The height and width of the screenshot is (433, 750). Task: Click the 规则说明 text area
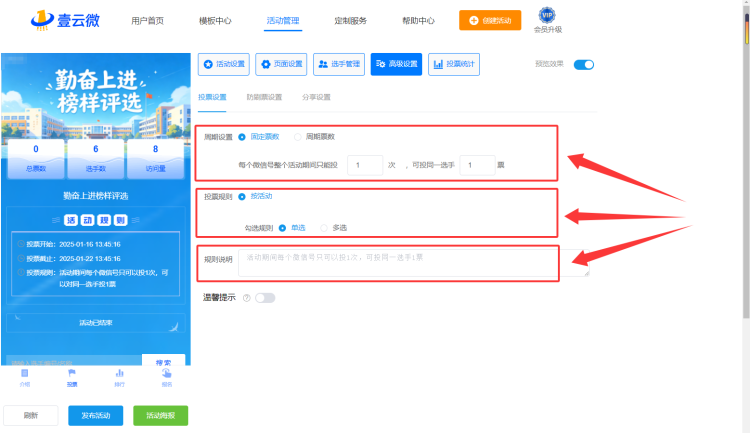(x=414, y=263)
